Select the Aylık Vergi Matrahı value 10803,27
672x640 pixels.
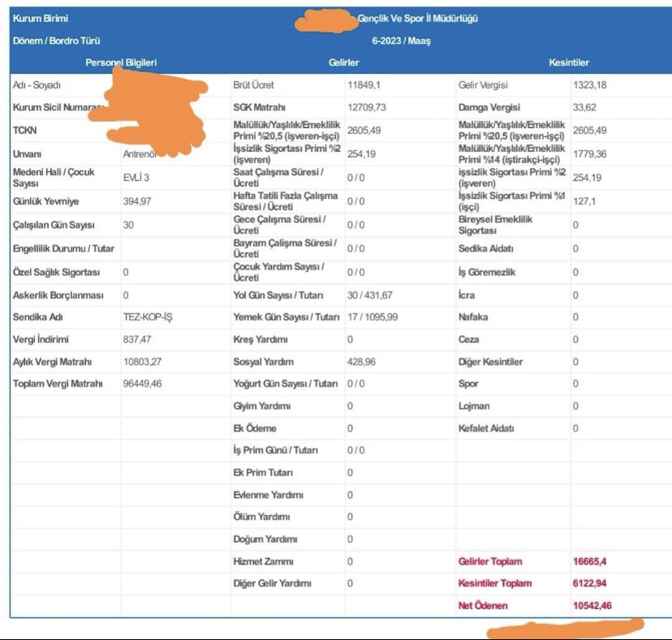tap(142, 362)
